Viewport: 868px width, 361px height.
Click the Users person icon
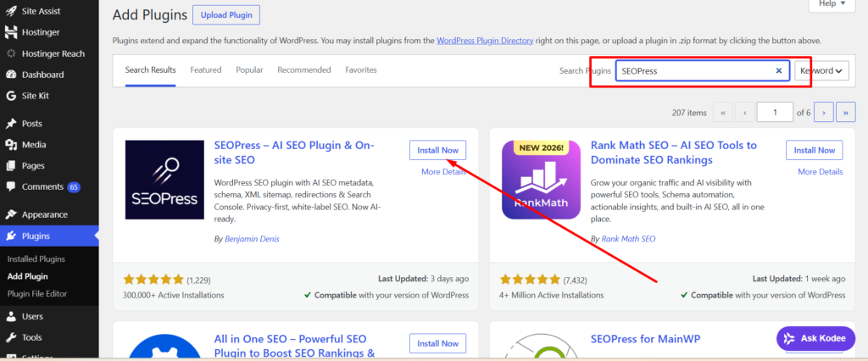(10, 317)
